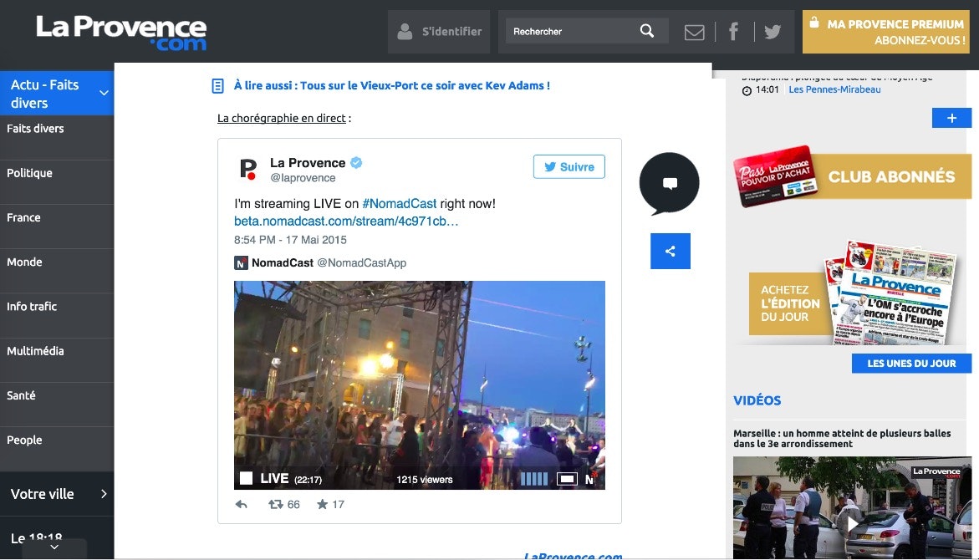This screenshot has width=979, height=560.
Task: Open Tous sur le Vieux-Port article link
Action: 425,85
